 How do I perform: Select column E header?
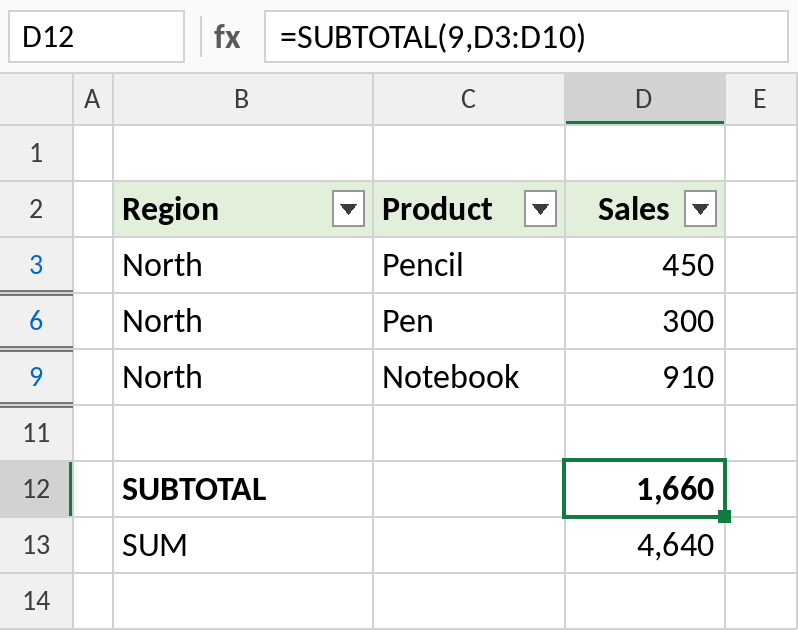pos(761,99)
